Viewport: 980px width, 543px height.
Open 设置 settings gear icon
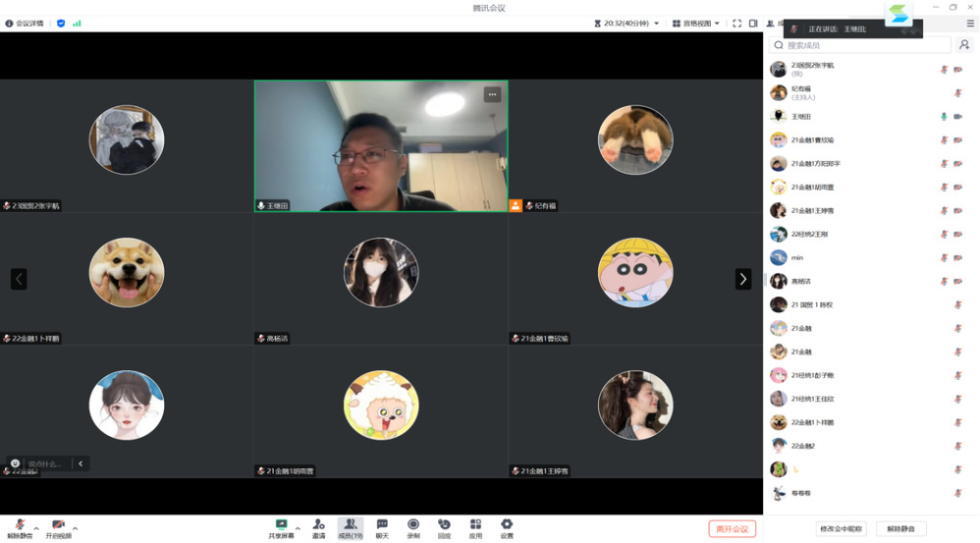pos(507,526)
